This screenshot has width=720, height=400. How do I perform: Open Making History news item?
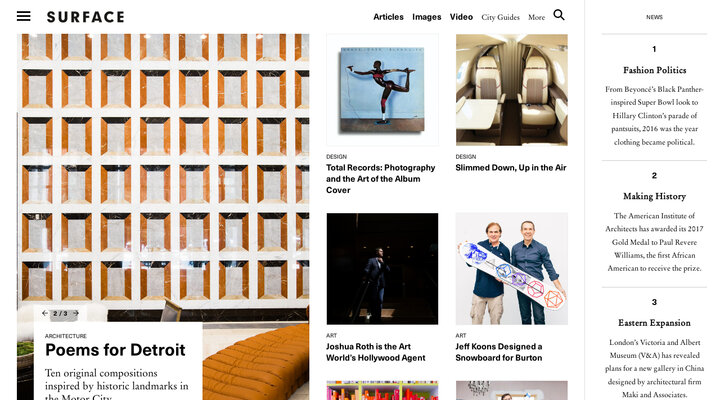point(654,196)
